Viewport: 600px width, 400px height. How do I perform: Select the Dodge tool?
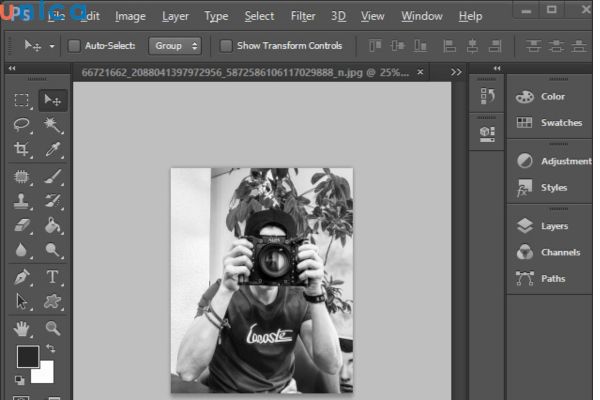53,250
